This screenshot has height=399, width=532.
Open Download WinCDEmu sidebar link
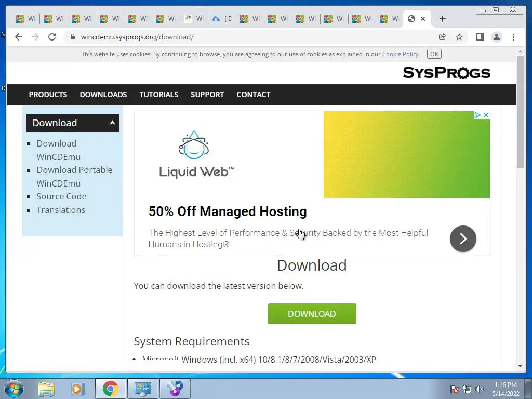click(x=58, y=150)
